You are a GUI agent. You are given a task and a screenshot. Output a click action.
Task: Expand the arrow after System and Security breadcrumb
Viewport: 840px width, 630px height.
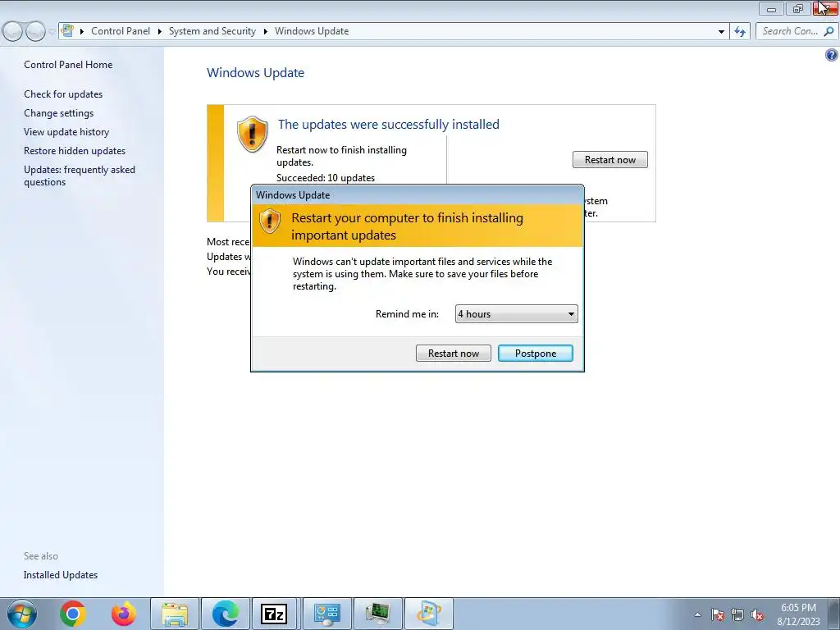click(265, 32)
